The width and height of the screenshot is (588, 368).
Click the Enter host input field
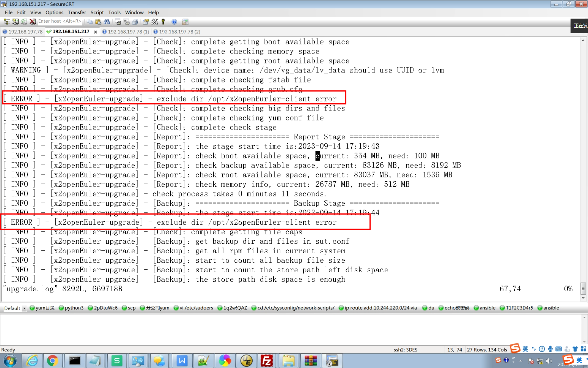click(60, 21)
